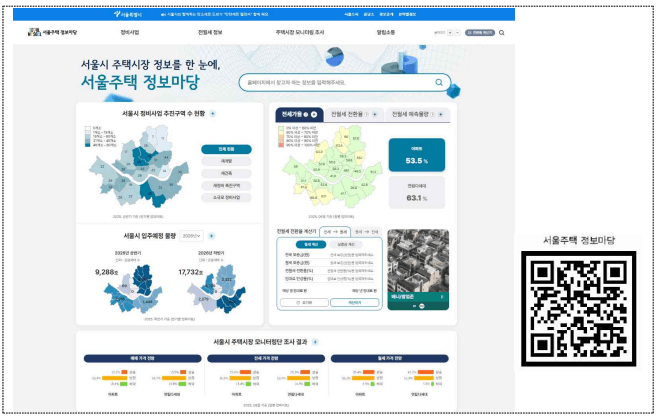The image size is (658, 418).
Task: Expand the 정비사업 main menu
Action: click(x=130, y=33)
